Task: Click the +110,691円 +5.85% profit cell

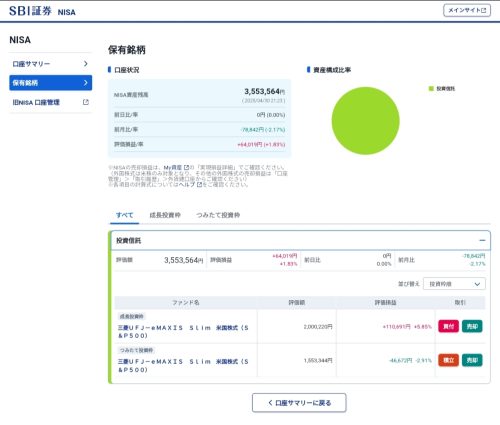Action: click(407, 327)
